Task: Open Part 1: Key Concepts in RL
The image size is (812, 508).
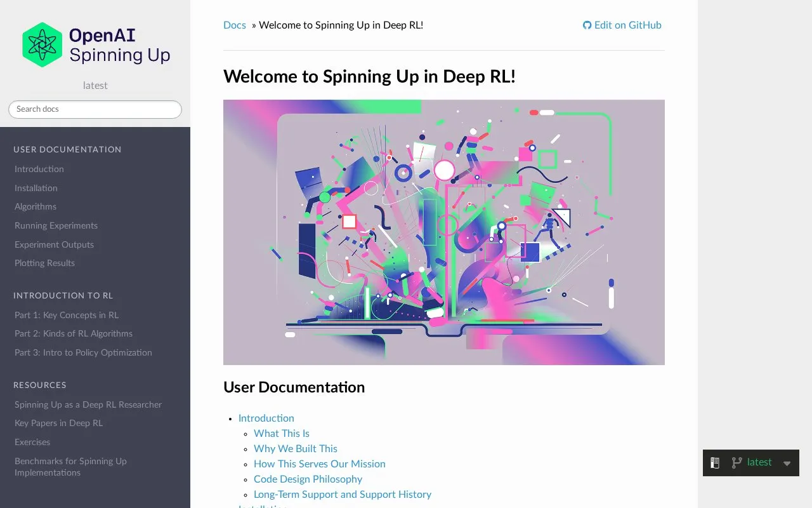Action: coord(67,315)
